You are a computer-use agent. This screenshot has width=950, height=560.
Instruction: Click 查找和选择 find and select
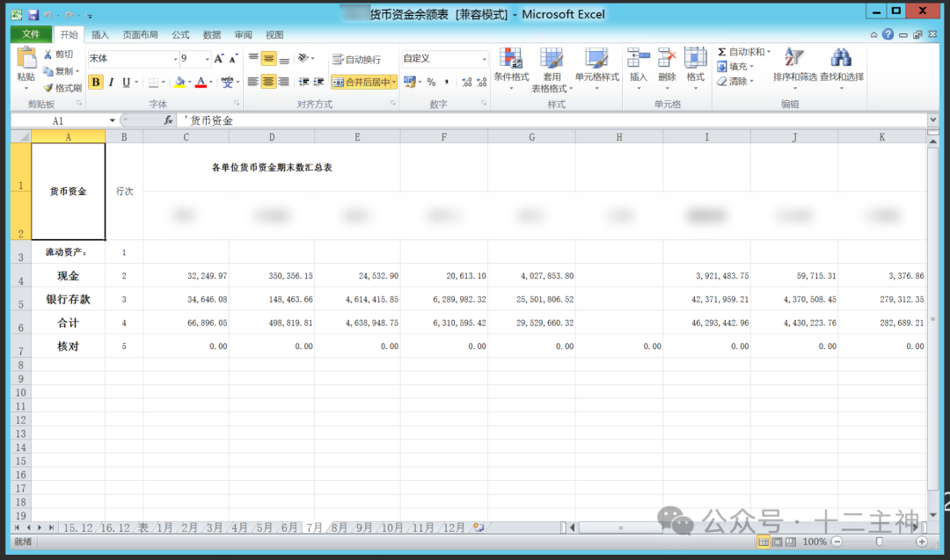pos(840,70)
